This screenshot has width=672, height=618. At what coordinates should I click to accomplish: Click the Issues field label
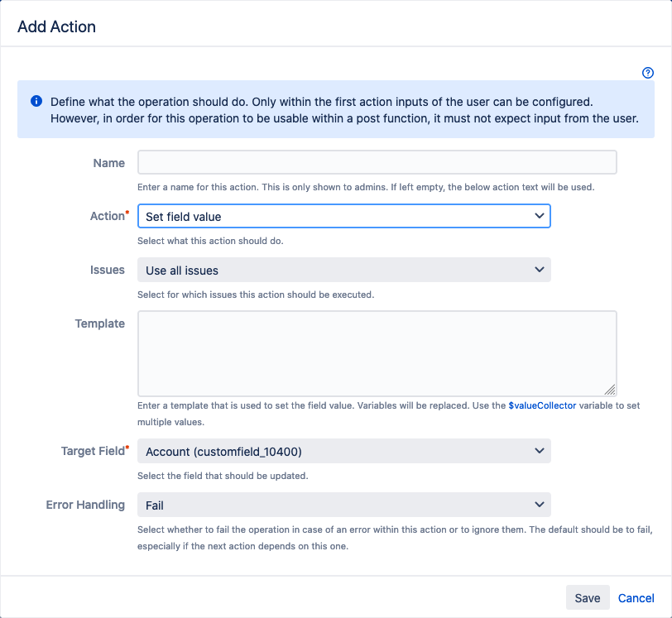[107, 270]
